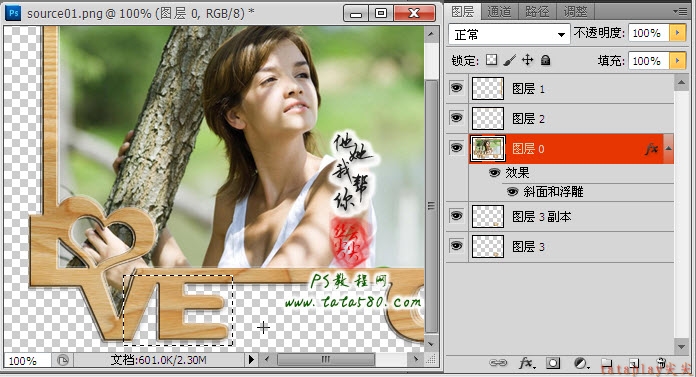The width and height of the screenshot is (696, 377).
Task: Click the Photoshop icon in the document title bar
Action: point(13,13)
